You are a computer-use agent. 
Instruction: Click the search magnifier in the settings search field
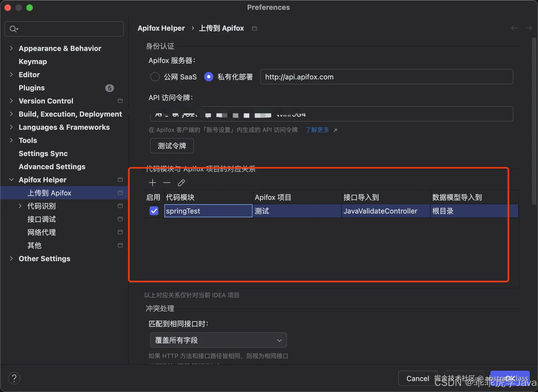13,29
